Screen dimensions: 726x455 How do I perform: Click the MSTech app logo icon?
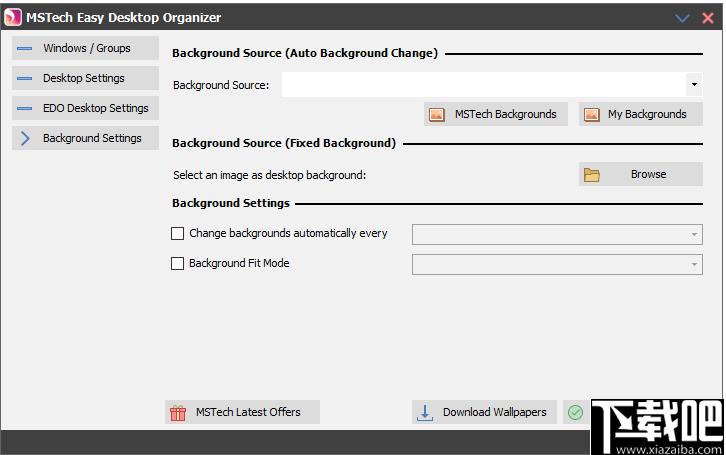[x=13, y=17]
